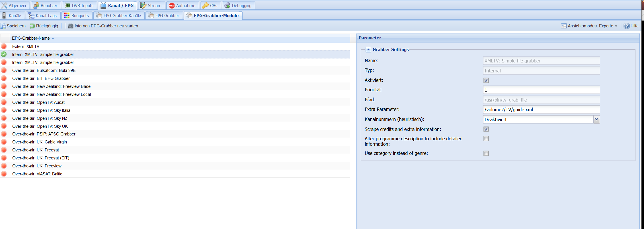Switch to the CAs tab
This screenshot has height=229, width=644.
(x=210, y=5)
